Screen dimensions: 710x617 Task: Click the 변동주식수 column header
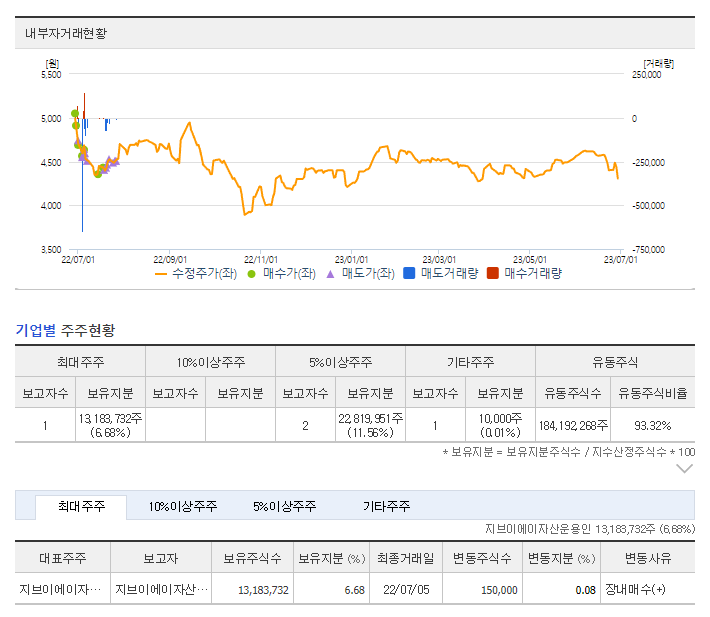(482, 558)
